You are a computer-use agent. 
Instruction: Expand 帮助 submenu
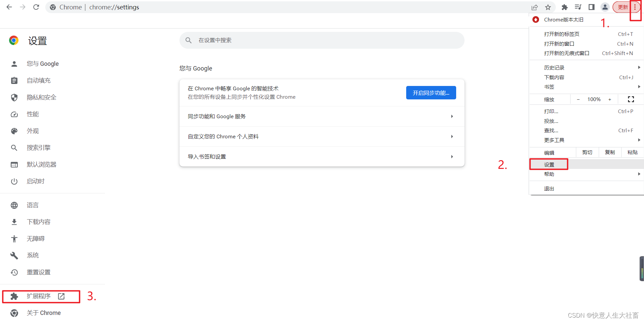[586, 174]
